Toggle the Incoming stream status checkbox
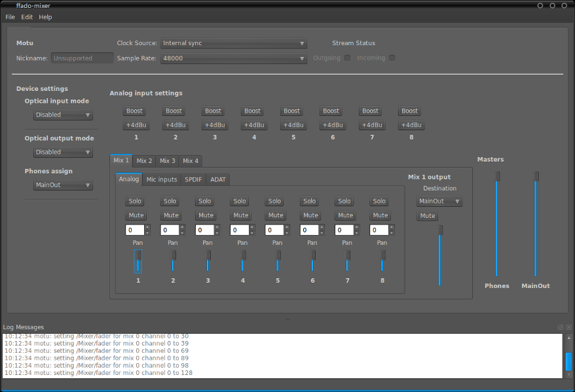575x392 pixels. tap(392, 58)
